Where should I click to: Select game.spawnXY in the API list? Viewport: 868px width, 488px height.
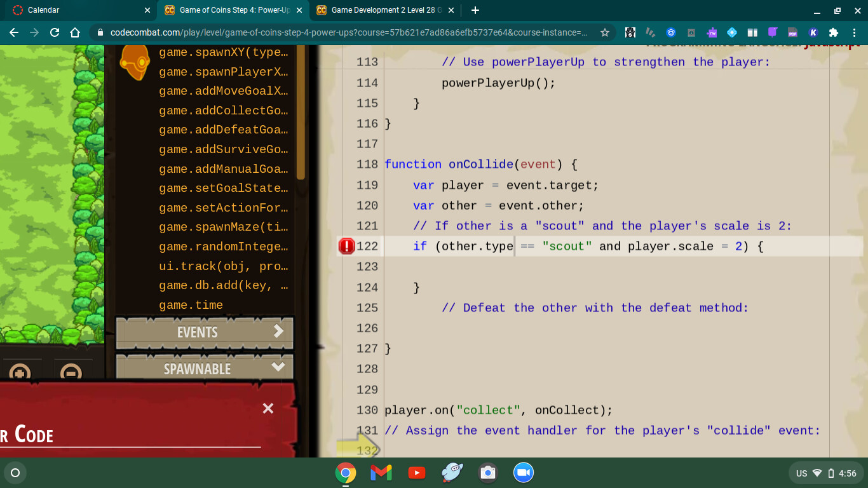[x=224, y=53]
